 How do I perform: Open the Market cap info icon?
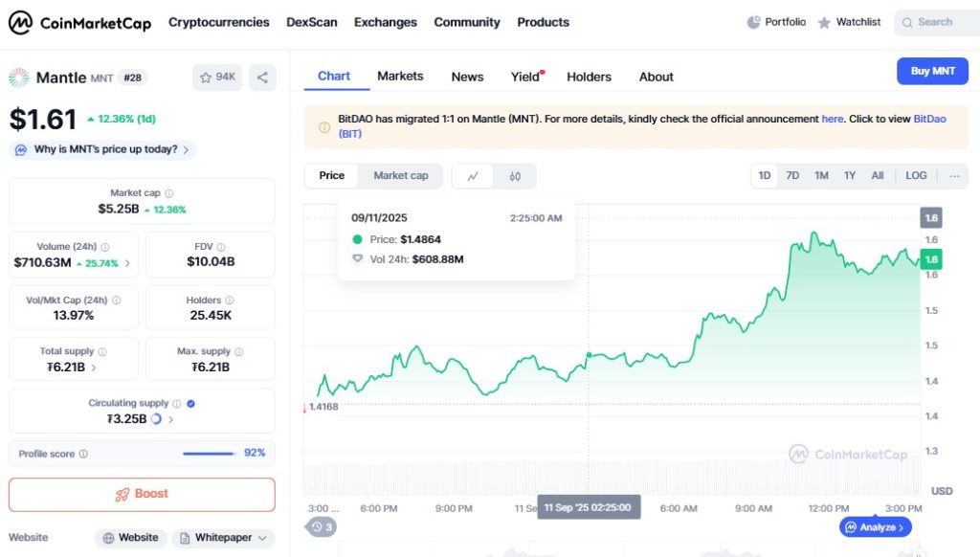pos(168,193)
